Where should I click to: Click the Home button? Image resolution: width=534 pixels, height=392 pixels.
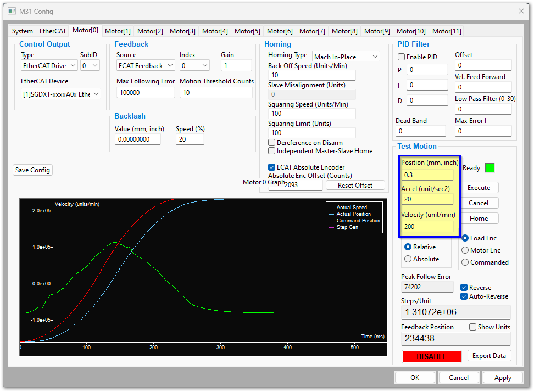point(479,219)
